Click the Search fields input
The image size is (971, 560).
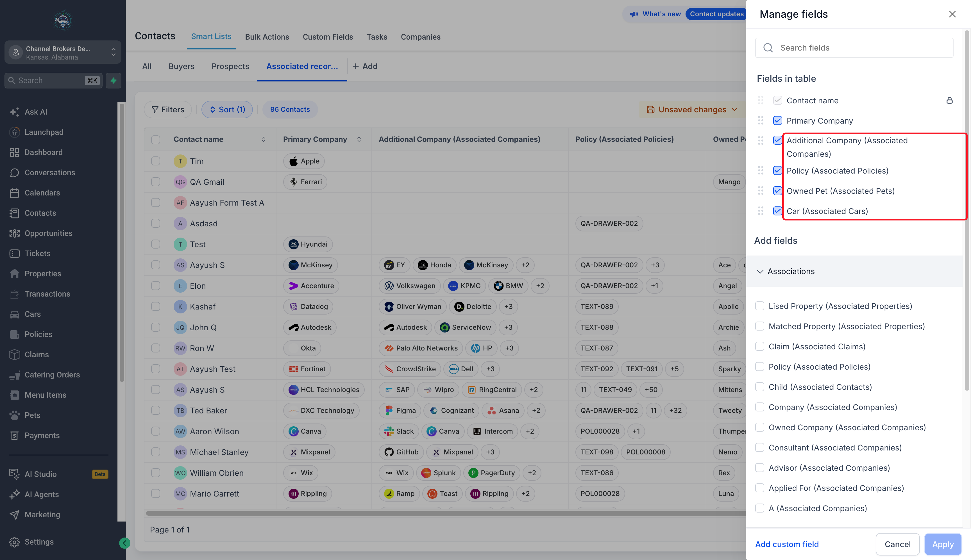[854, 48]
